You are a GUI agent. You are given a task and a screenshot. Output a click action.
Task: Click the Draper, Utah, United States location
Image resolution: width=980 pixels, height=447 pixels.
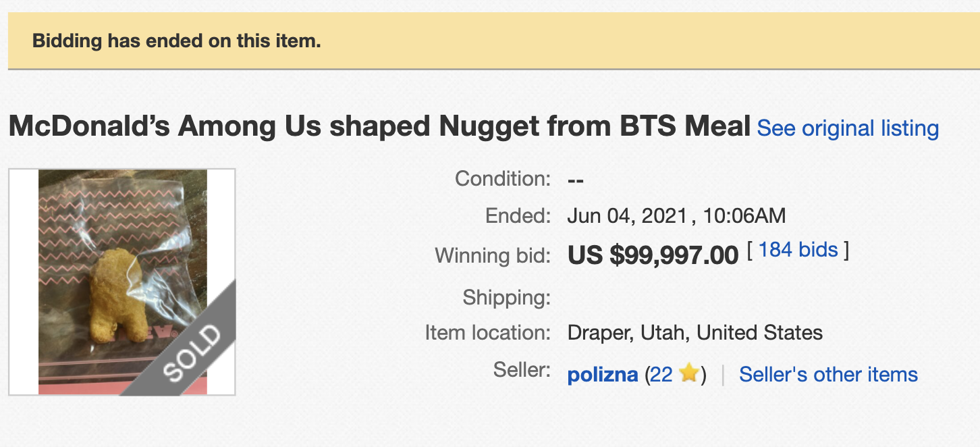695,333
